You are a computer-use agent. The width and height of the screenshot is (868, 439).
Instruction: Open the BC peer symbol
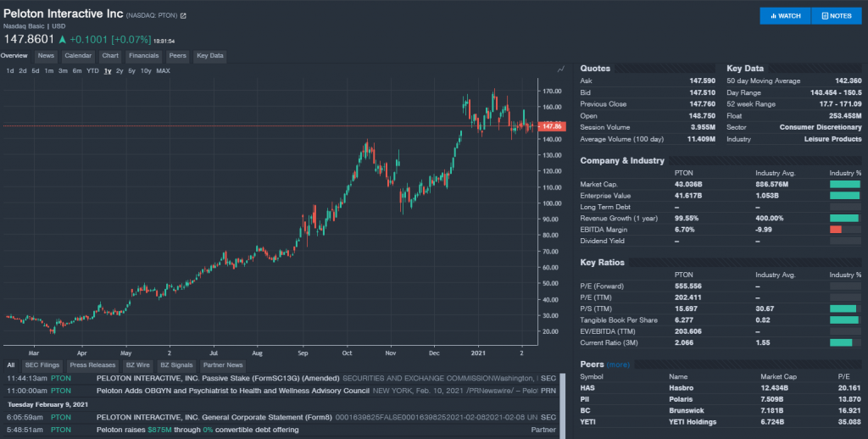pyautogui.click(x=585, y=411)
